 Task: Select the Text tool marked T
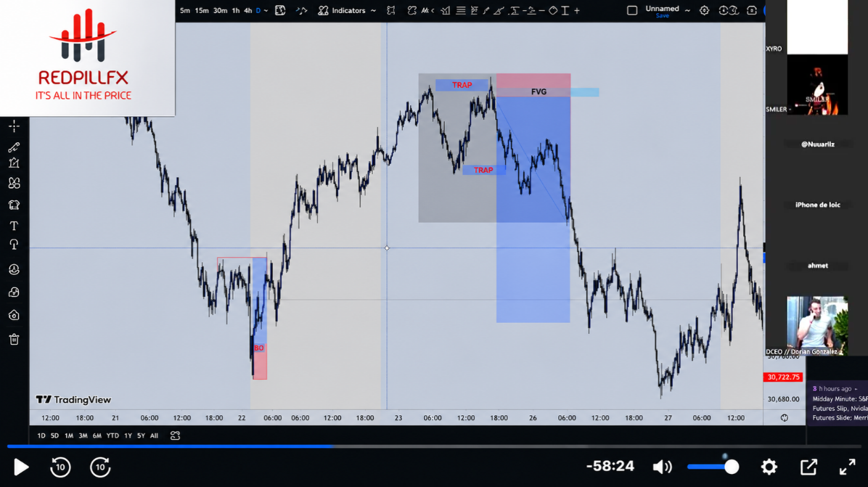click(x=14, y=226)
